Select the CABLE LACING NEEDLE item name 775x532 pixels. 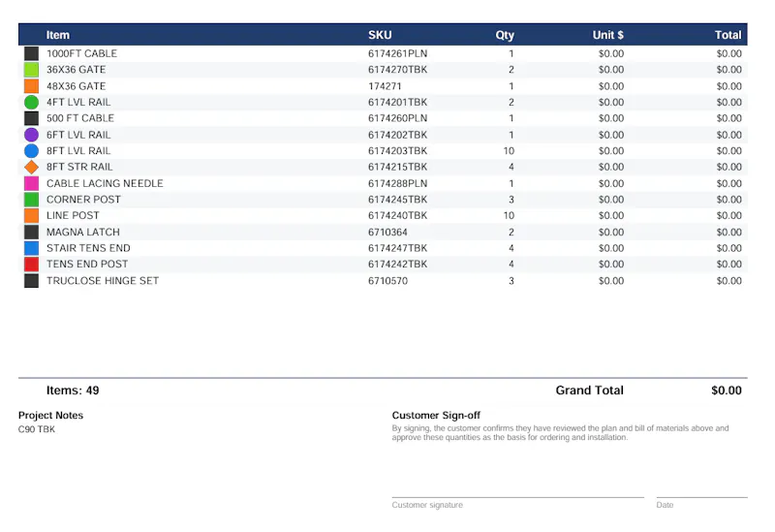pyautogui.click(x=105, y=183)
